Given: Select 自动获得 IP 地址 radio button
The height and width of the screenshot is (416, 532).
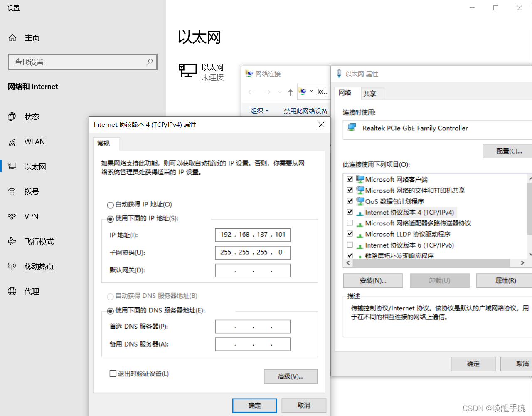Looking at the screenshot, I should (110, 205).
